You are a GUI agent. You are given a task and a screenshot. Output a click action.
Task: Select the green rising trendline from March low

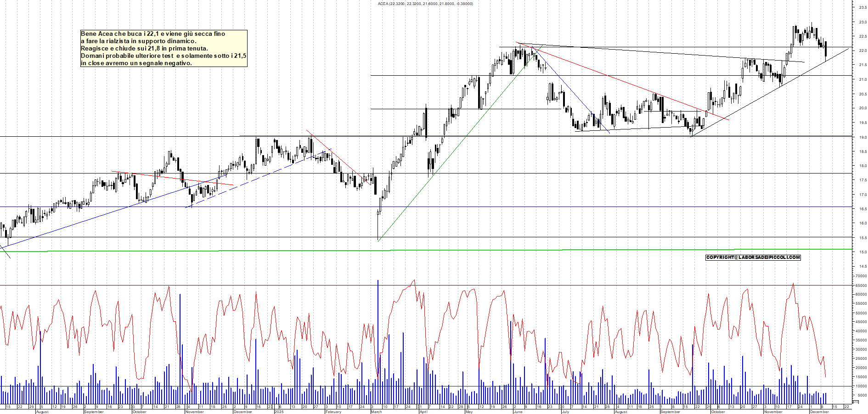point(450,152)
